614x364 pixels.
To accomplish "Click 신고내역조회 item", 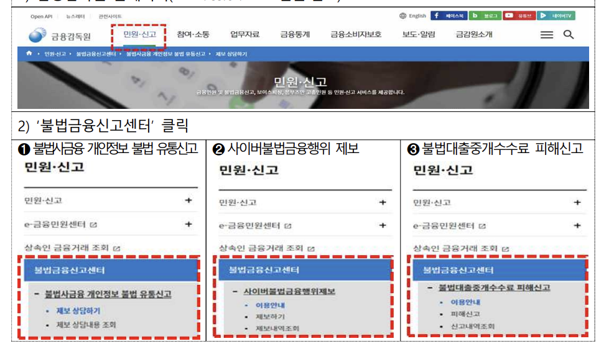I will coord(472,326).
